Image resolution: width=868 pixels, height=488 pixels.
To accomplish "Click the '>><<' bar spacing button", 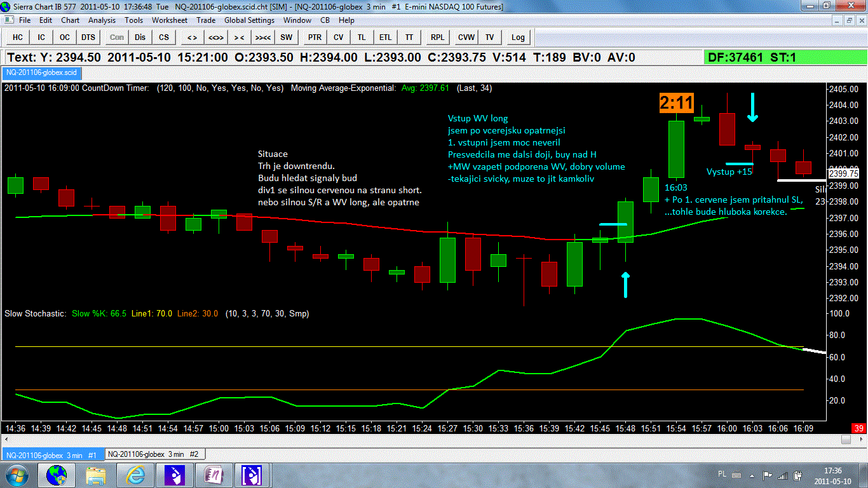I will click(x=263, y=37).
